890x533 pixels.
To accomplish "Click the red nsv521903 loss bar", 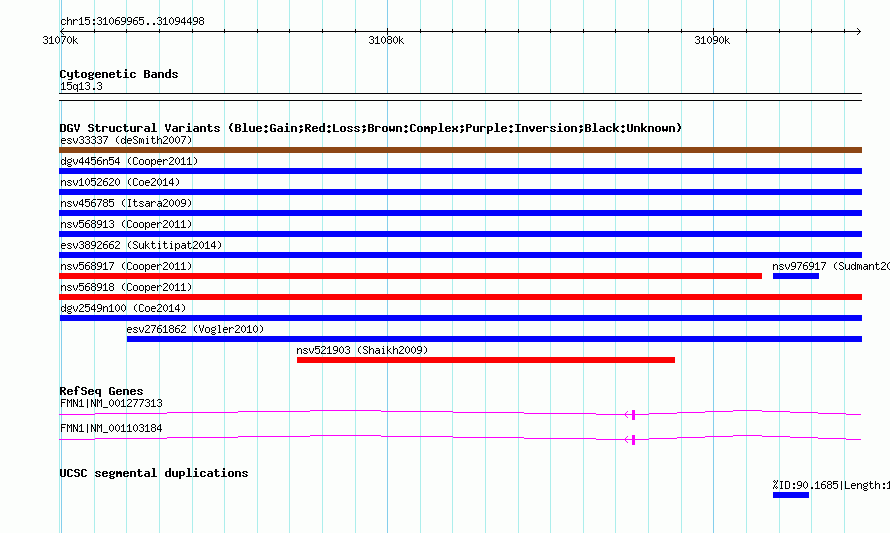I will click(486, 360).
